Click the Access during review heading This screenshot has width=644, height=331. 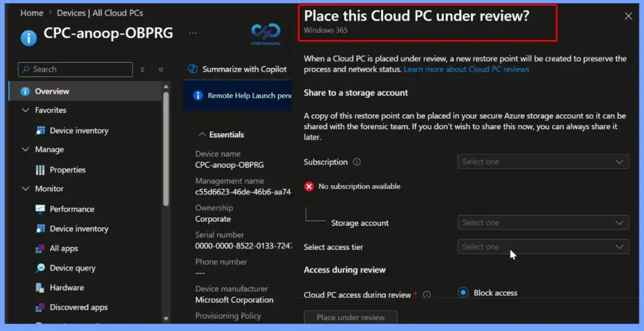click(345, 270)
